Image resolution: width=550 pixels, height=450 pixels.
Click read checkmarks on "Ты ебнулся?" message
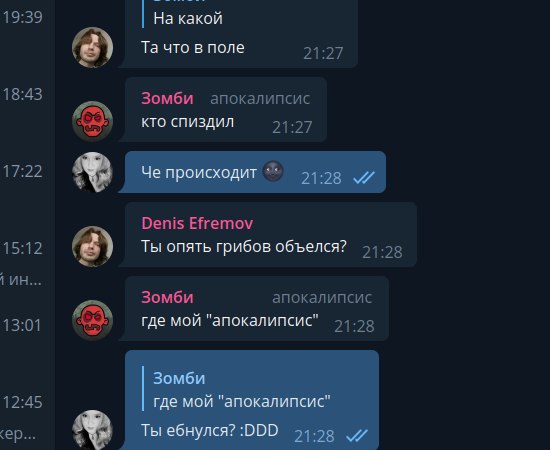click(357, 436)
